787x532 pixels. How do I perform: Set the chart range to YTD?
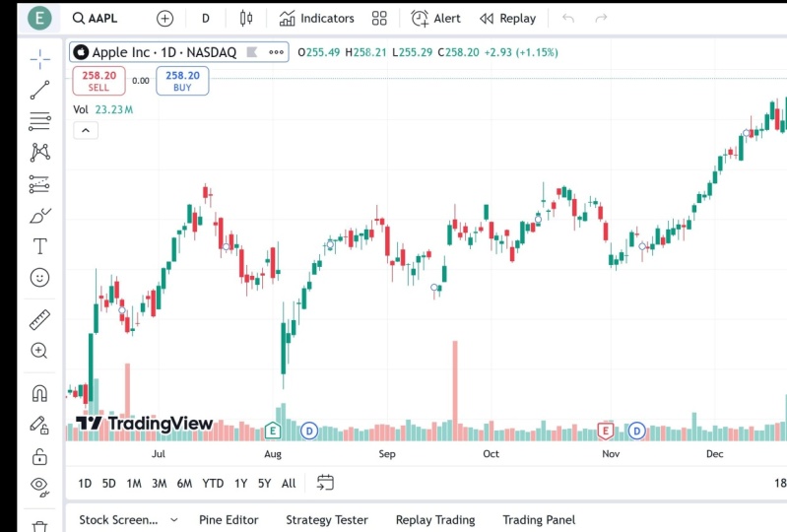tap(213, 484)
